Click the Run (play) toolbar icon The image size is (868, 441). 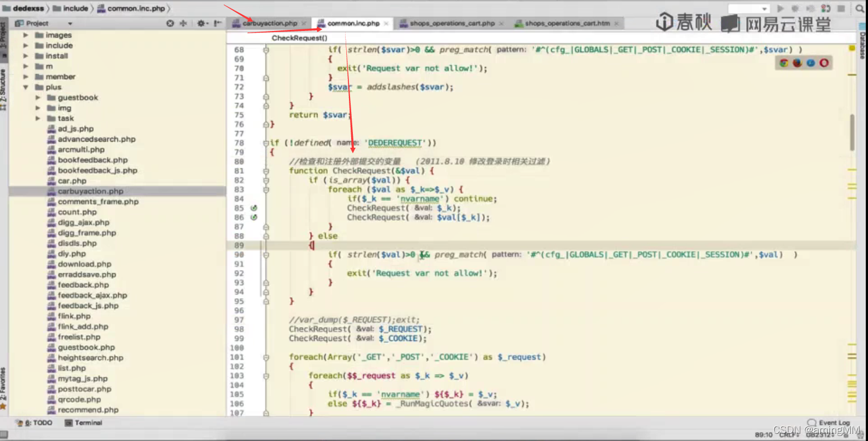tap(780, 8)
